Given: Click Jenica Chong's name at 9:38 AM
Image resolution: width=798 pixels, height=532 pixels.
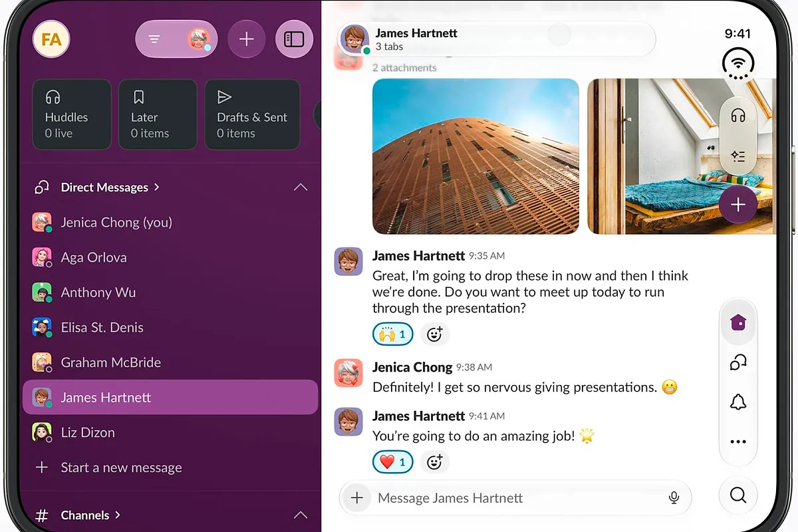Looking at the screenshot, I should click(x=412, y=367).
